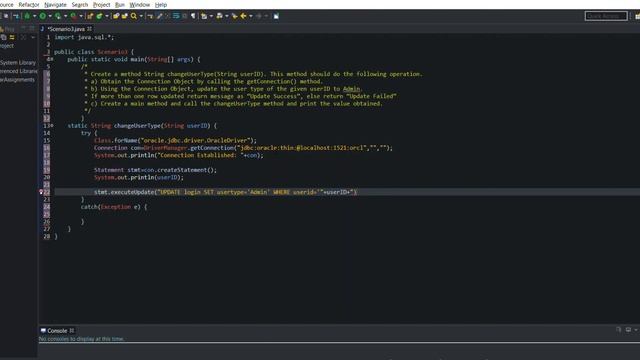Close the Scenario1.java editor tab
Viewport: 640px width, 360px height.
(89, 29)
